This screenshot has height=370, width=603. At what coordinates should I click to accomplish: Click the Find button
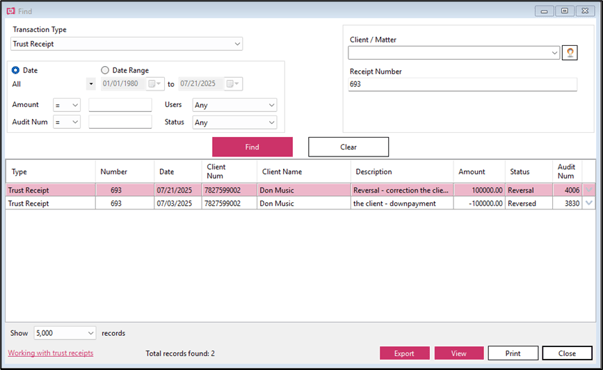252,147
